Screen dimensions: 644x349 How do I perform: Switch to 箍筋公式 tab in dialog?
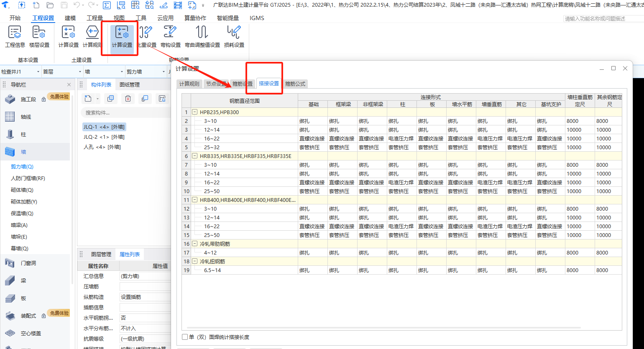tap(295, 84)
